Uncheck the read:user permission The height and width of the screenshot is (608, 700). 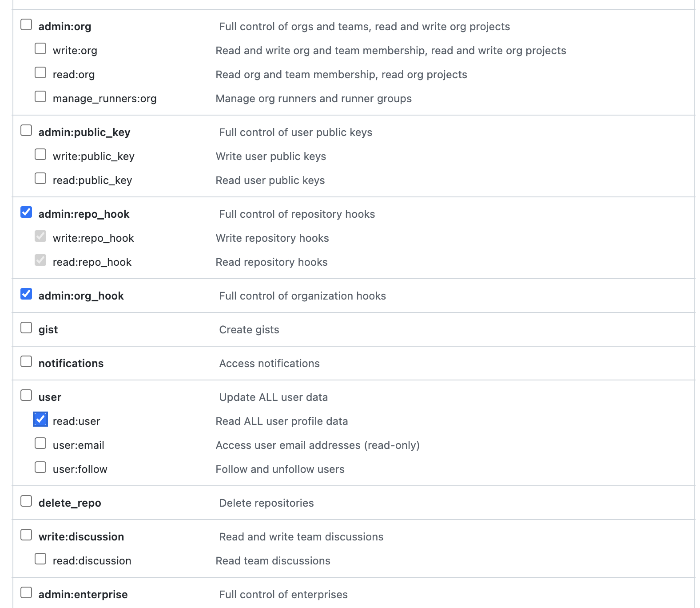(x=40, y=419)
